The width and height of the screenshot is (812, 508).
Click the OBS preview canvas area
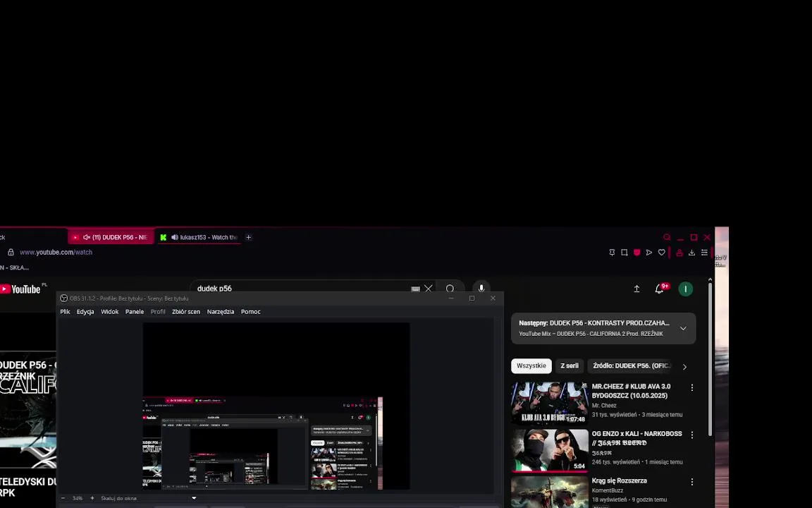pyautogui.click(x=276, y=406)
